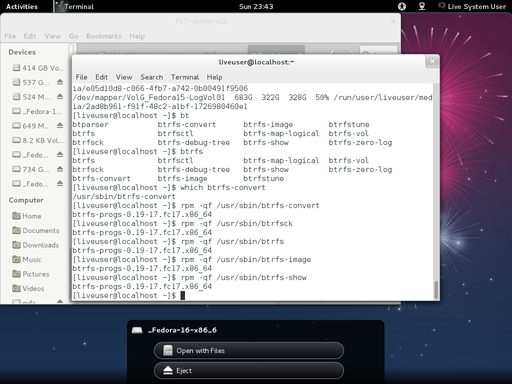The height and width of the screenshot is (384, 512).
Task: Select the 537 G... device in sidebar
Action: (31, 82)
